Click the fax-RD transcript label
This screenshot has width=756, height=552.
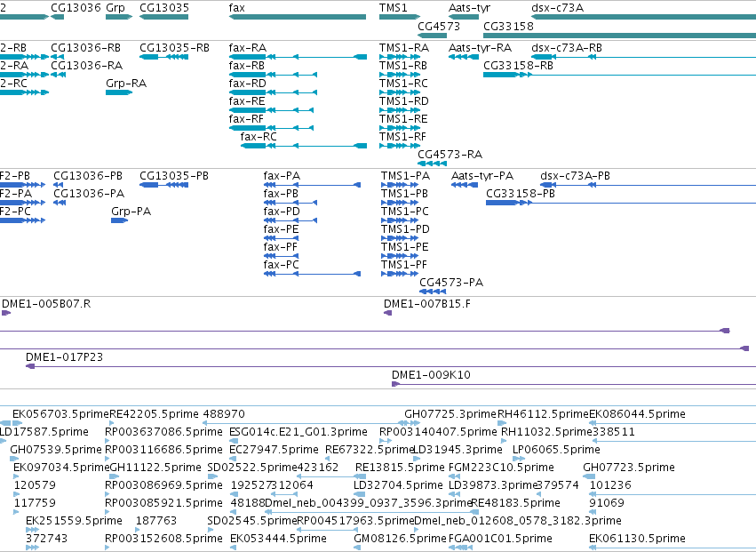point(247,84)
